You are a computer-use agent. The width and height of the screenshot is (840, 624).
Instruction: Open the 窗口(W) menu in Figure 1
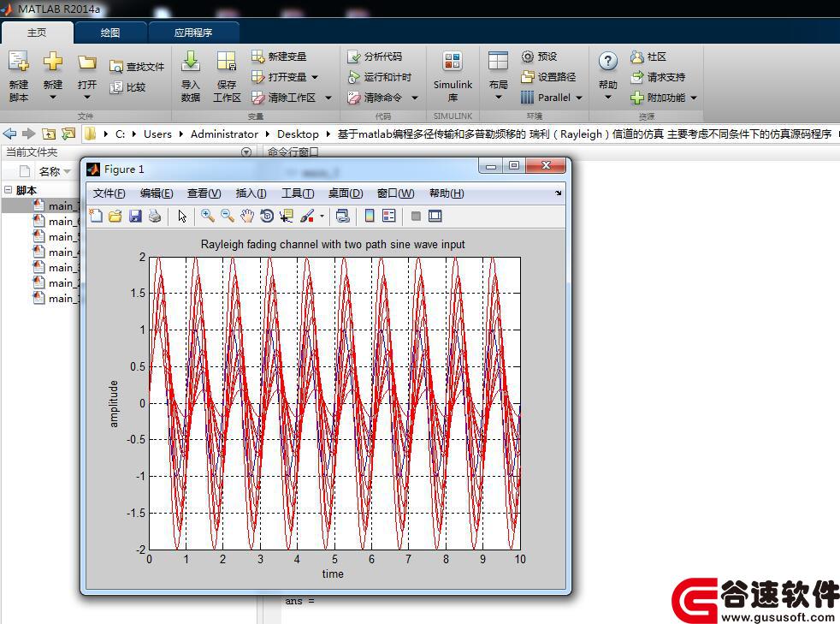(395, 193)
